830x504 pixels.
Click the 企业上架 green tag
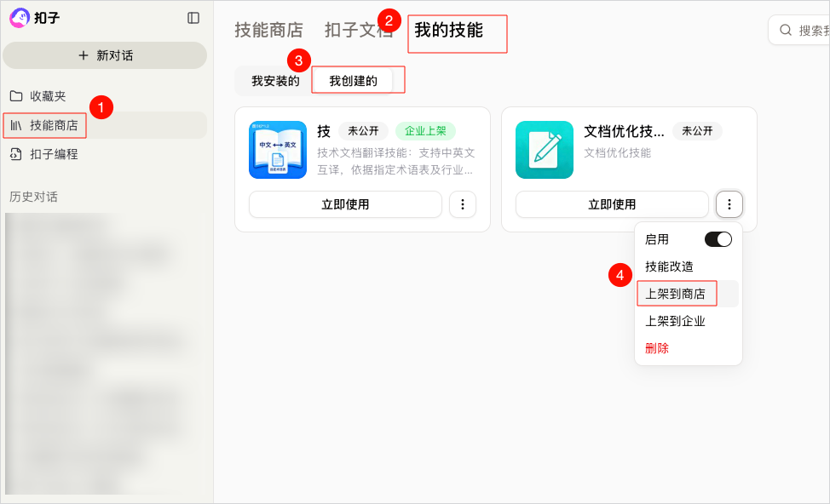coord(425,131)
